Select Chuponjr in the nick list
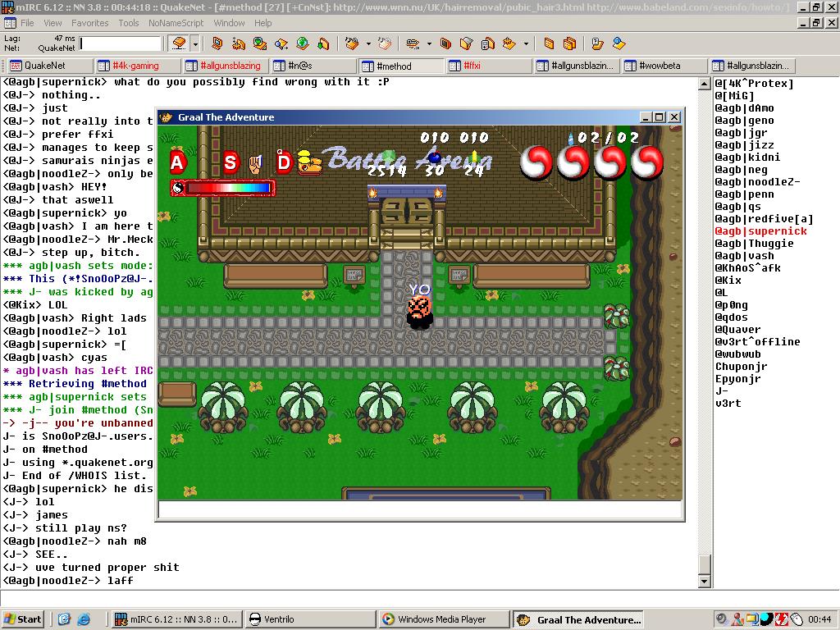 pos(742,367)
